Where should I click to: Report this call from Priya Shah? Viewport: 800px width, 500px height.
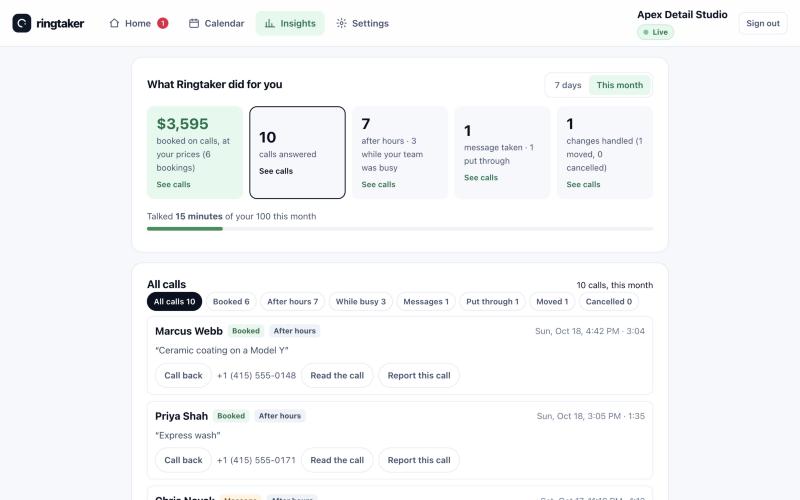419,460
